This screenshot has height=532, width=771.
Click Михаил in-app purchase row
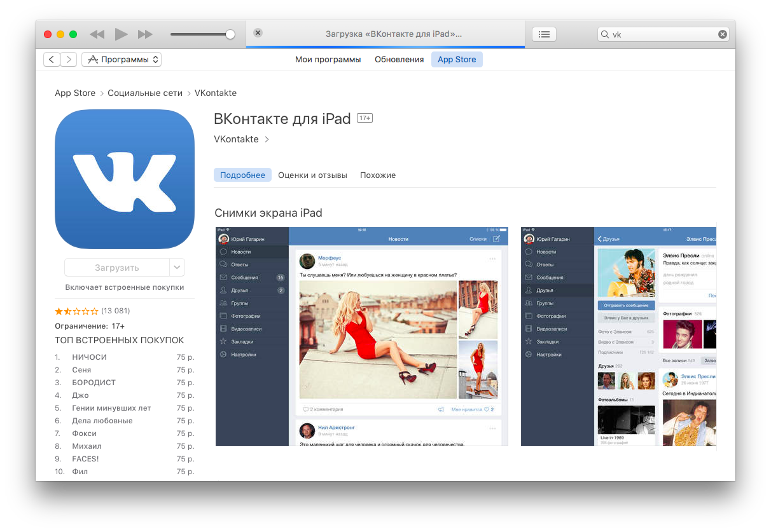tap(125, 446)
